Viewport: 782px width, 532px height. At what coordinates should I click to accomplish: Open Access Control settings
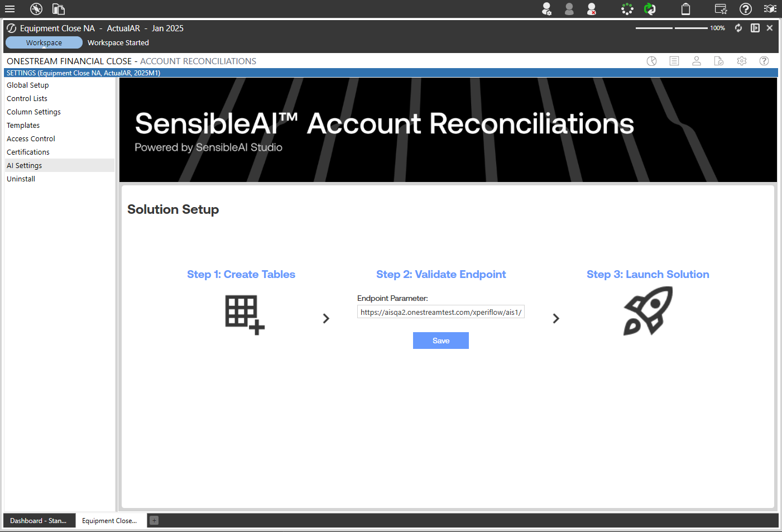click(59, 138)
